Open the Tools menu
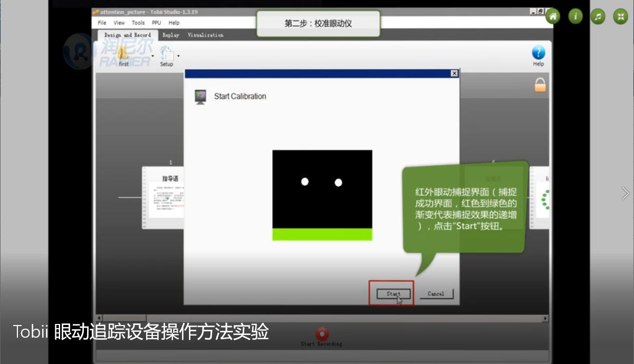 (138, 23)
